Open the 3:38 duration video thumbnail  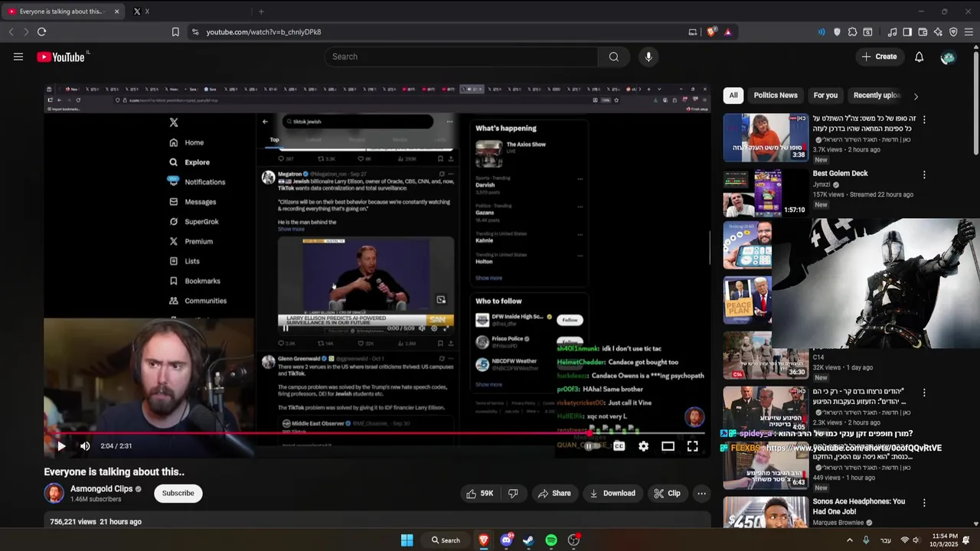pyautogui.click(x=766, y=138)
